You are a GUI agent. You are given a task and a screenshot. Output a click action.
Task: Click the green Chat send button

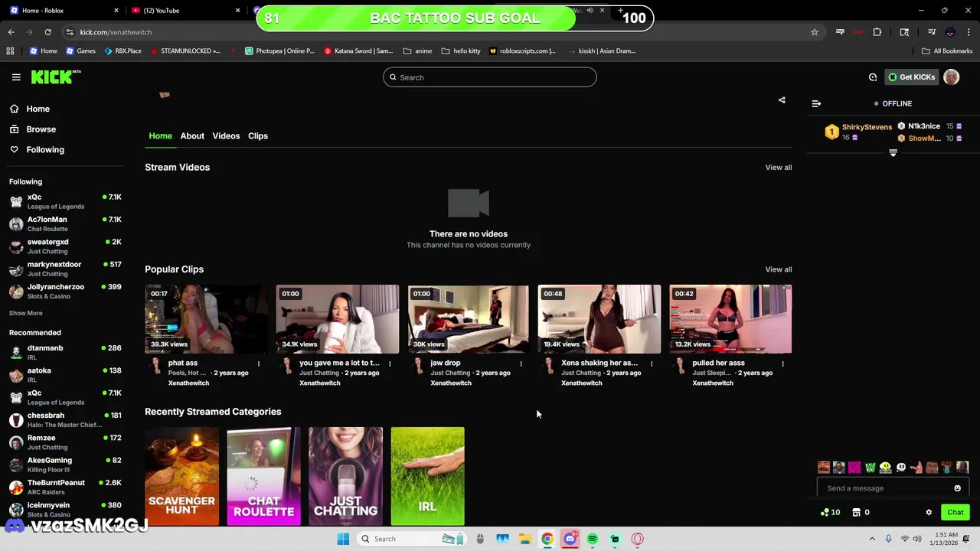click(955, 513)
